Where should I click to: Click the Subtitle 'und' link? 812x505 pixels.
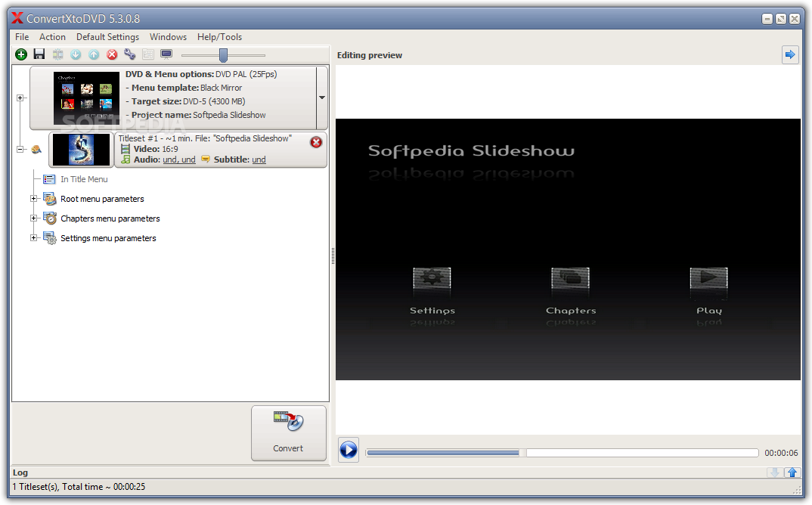point(259,160)
